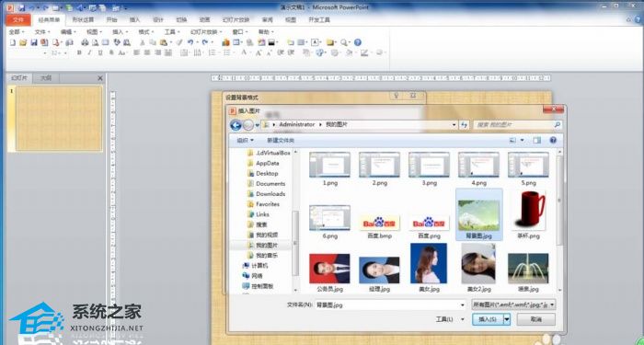Viewport: 644px width, 345px height.
Task: Click the Cancel button
Action: (x=536, y=319)
